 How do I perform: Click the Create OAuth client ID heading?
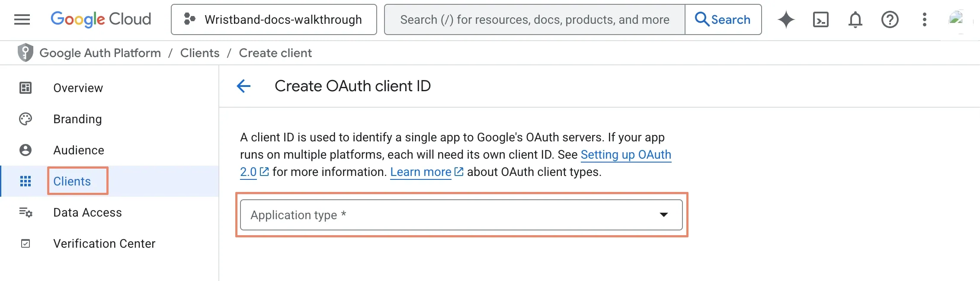point(353,86)
